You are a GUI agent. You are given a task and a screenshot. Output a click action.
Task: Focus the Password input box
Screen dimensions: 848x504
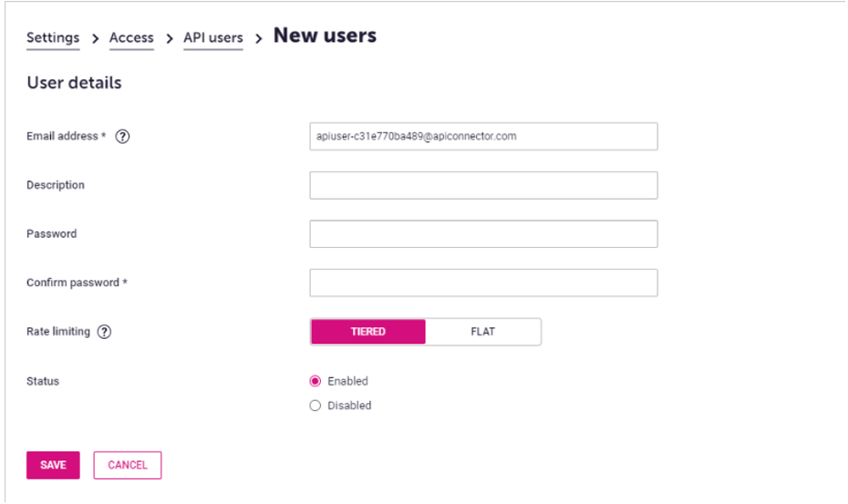[x=483, y=234]
